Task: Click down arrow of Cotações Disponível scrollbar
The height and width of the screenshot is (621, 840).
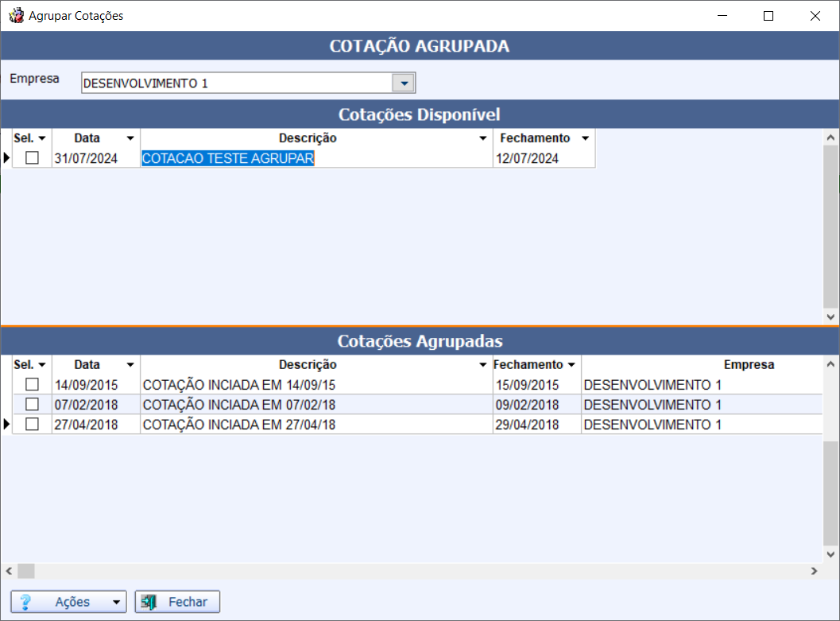Action: point(831,316)
